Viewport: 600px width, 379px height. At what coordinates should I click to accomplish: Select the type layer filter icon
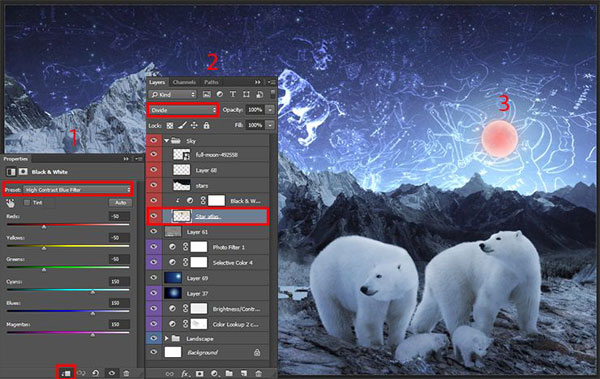233,94
